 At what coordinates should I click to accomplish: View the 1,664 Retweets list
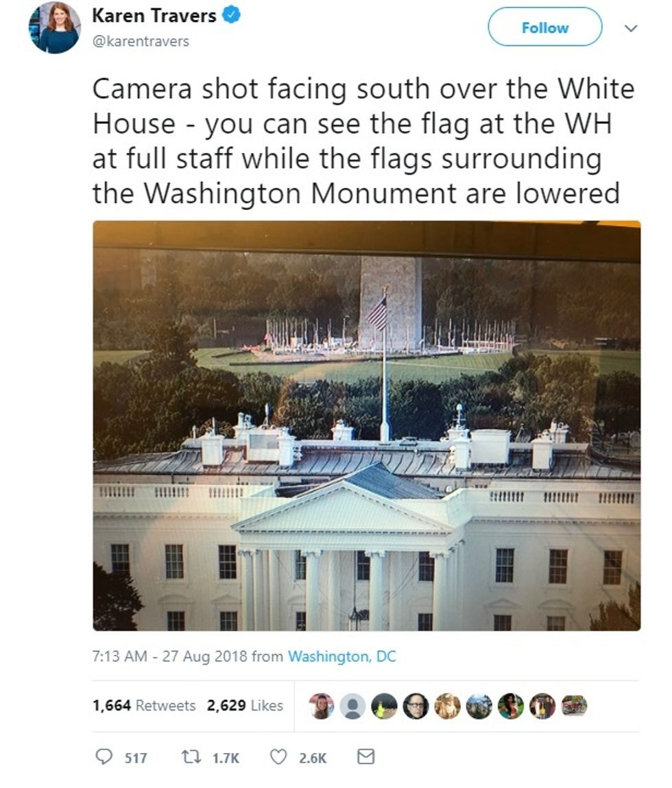[144, 706]
